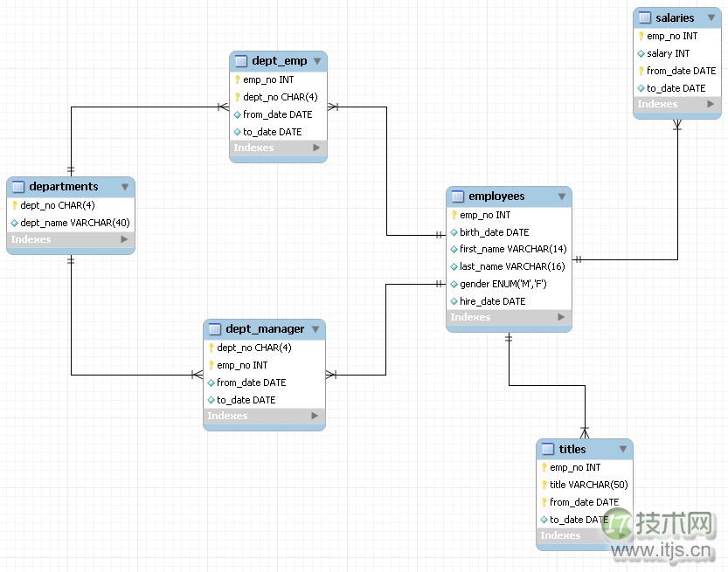Click key icon beside salaries emp_no INT
This screenshot has width=728, height=572.
tap(641, 36)
